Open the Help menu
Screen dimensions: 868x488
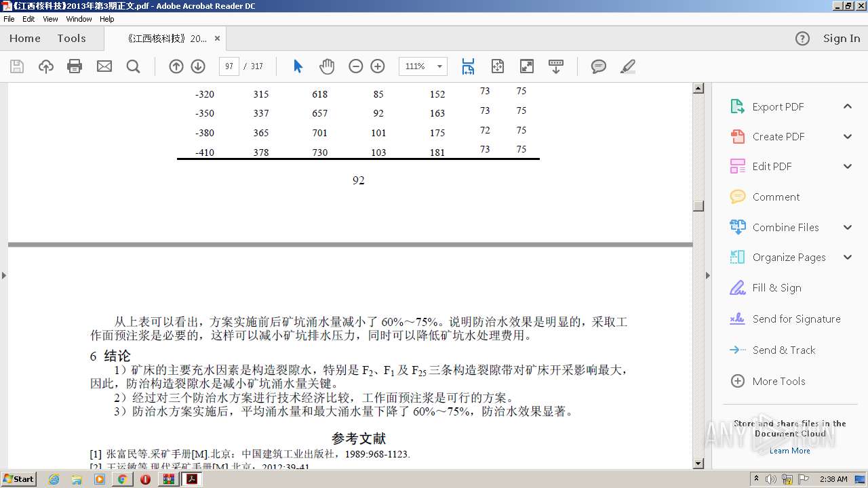[107, 19]
